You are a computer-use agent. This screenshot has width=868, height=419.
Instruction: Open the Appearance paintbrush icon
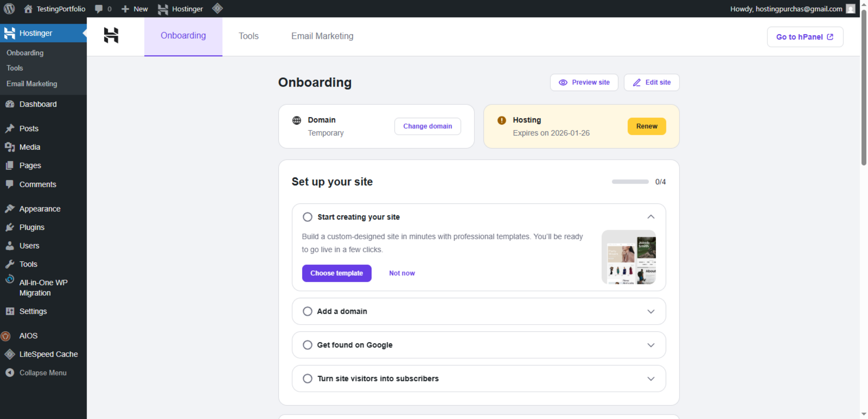tap(10, 209)
